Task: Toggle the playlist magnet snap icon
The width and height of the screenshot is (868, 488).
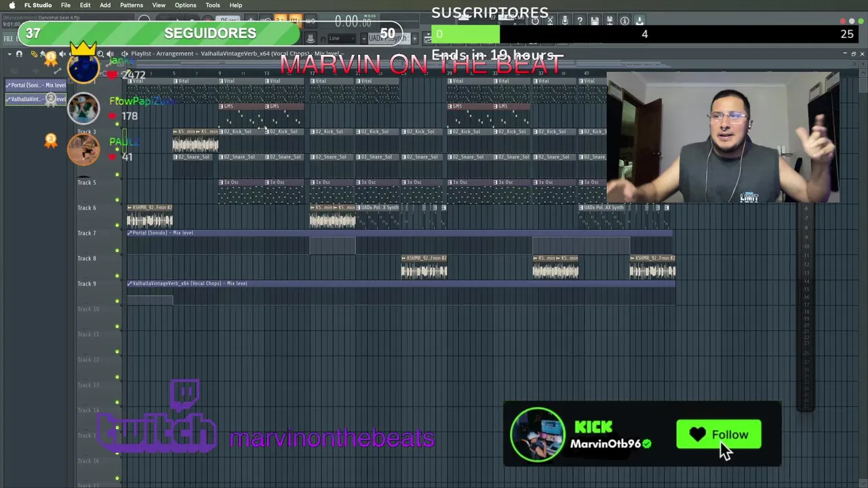Action: click(19, 54)
